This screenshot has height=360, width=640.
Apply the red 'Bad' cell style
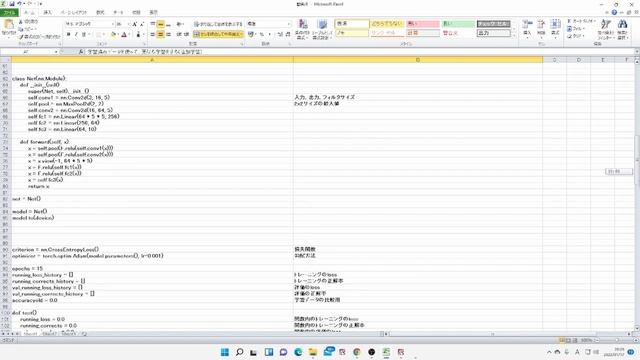click(x=422, y=24)
